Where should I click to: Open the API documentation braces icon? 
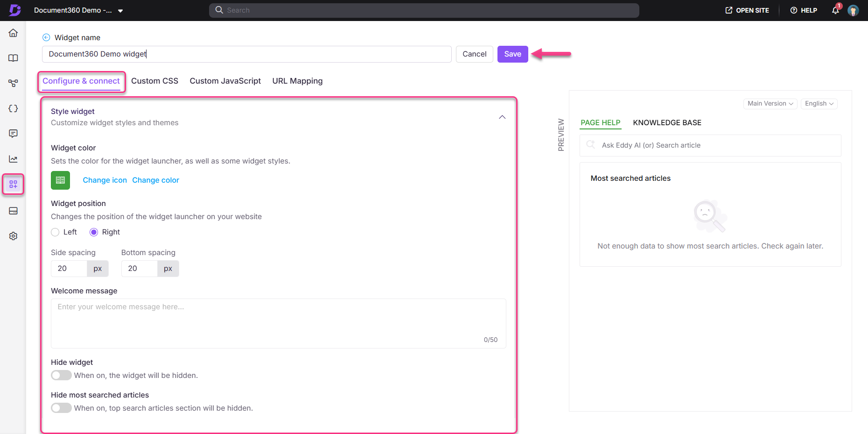[13, 108]
